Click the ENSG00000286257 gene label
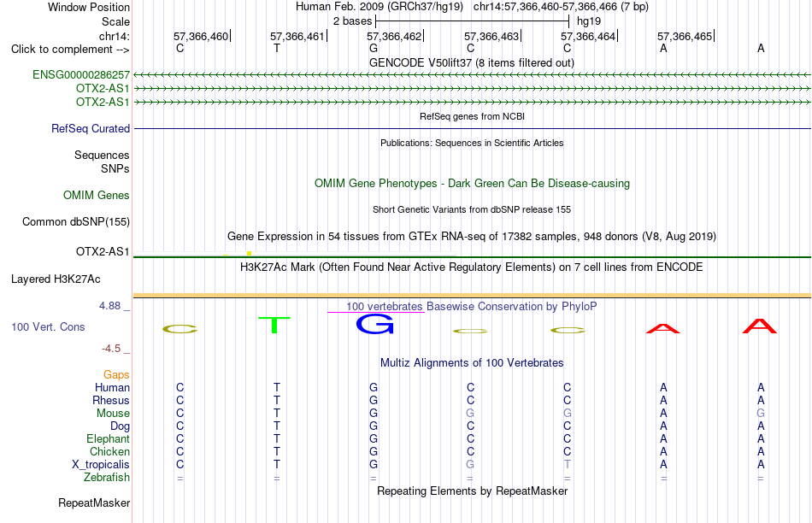Screen dimensions: 812x523 pos(81,74)
